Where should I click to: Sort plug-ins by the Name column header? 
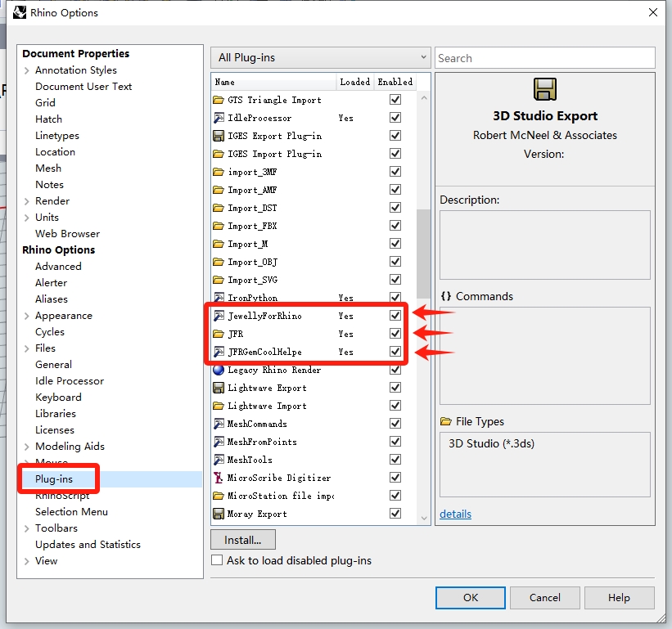[x=274, y=82]
